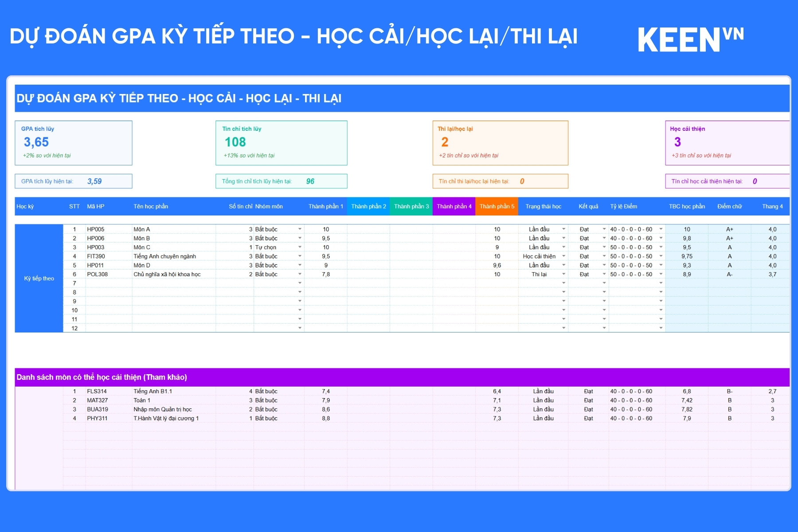Open Kết quả dropdown for Môn C

coord(604,247)
